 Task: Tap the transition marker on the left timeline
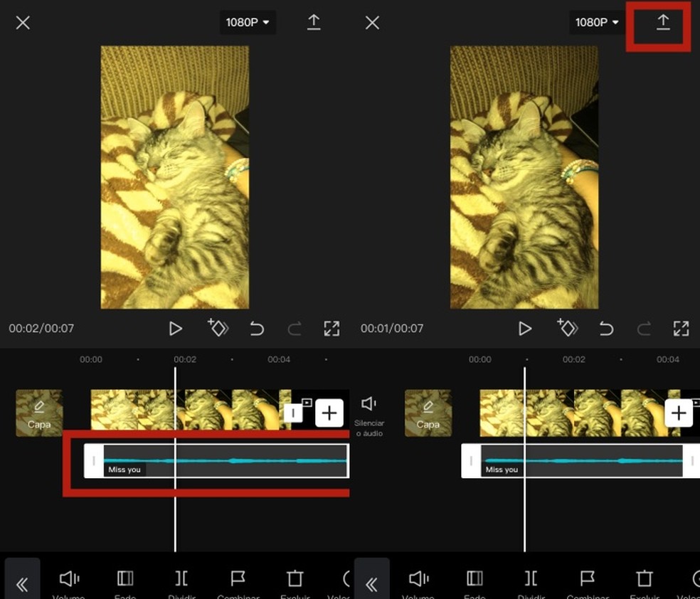pyautogui.click(x=293, y=413)
